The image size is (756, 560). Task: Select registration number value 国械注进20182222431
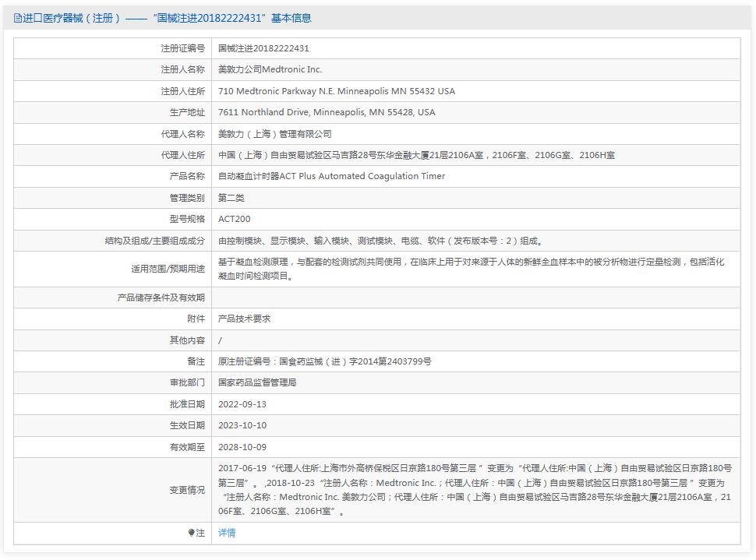[x=263, y=48]
